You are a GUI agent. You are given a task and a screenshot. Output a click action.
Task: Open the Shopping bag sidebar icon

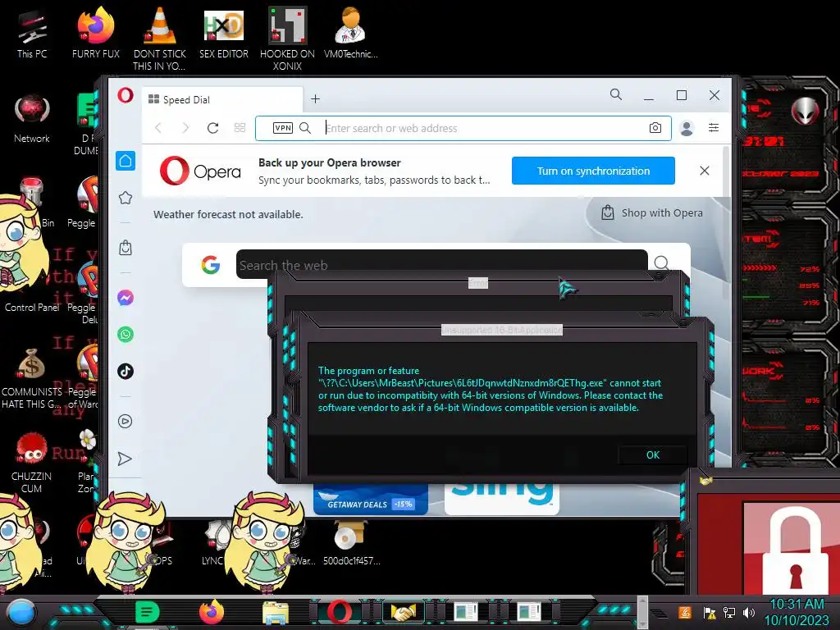(126, 248)
